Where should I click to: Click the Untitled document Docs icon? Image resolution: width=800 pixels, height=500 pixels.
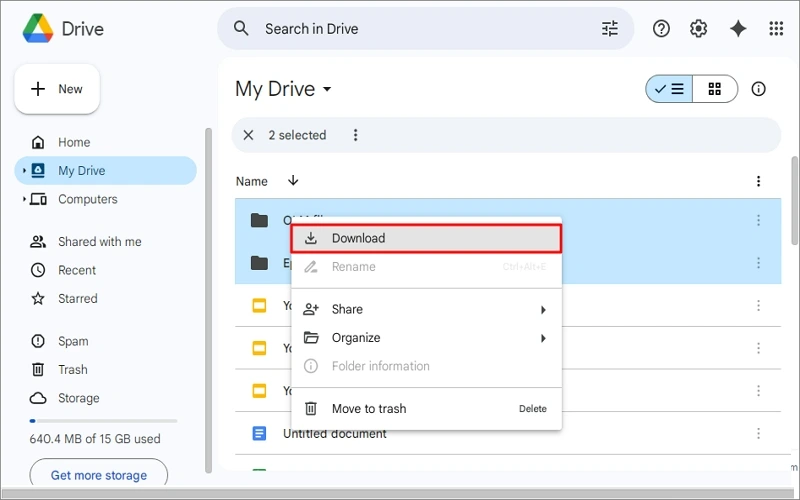(259, 433)
